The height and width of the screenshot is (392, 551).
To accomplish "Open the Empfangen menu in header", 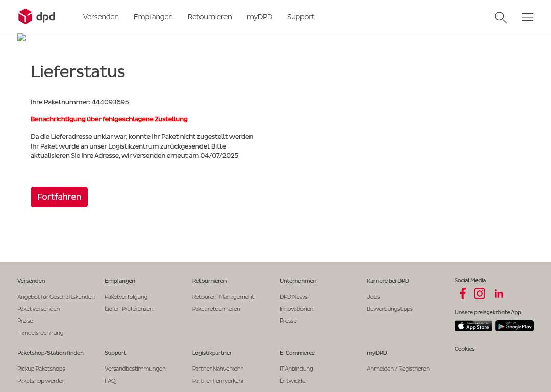I will [153, 17].
